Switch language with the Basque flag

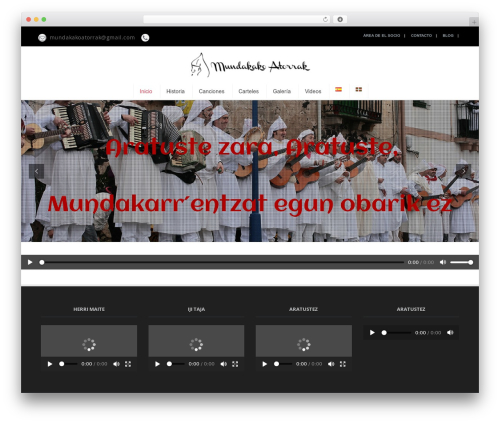point(359,89)
